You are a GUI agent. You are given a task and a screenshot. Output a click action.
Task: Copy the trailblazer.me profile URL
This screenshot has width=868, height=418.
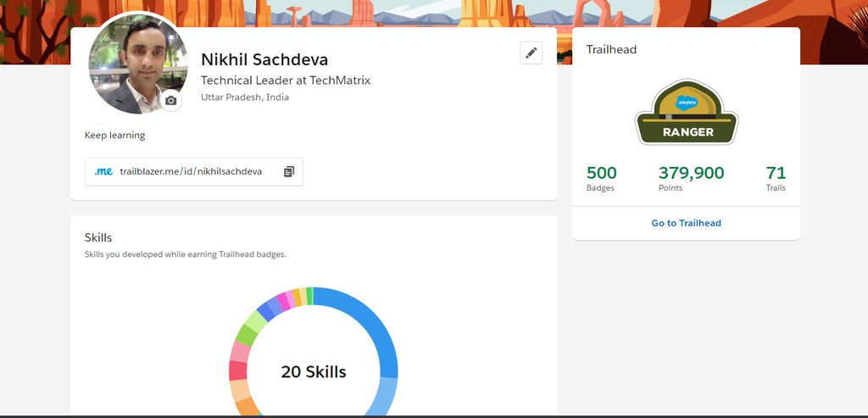pos(289,171)
